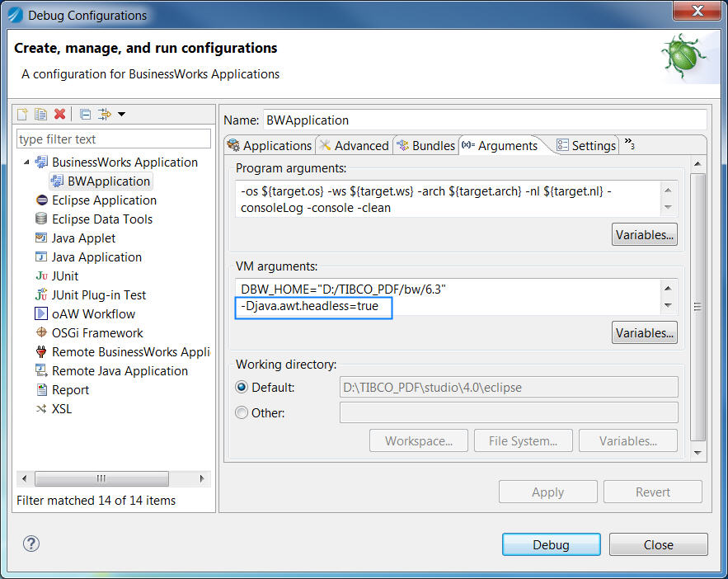Delete selected configuration with red X

59,114
